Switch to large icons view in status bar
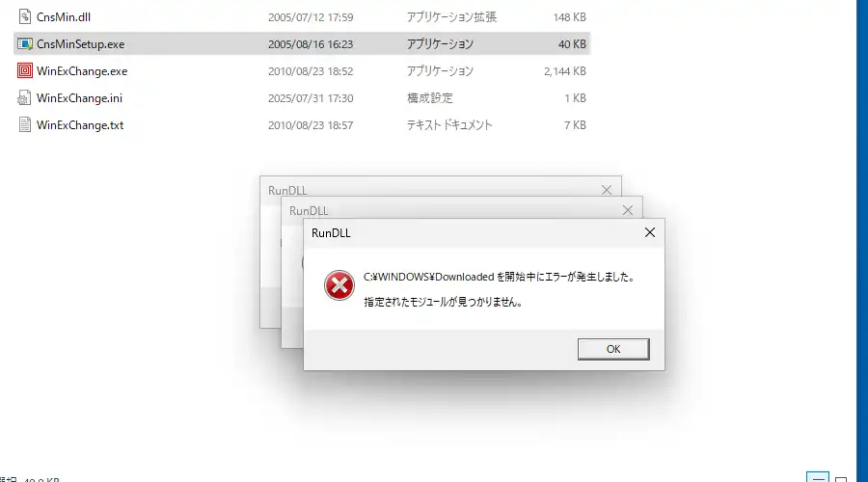Screen dimensions: 868x482 [840, 478]
